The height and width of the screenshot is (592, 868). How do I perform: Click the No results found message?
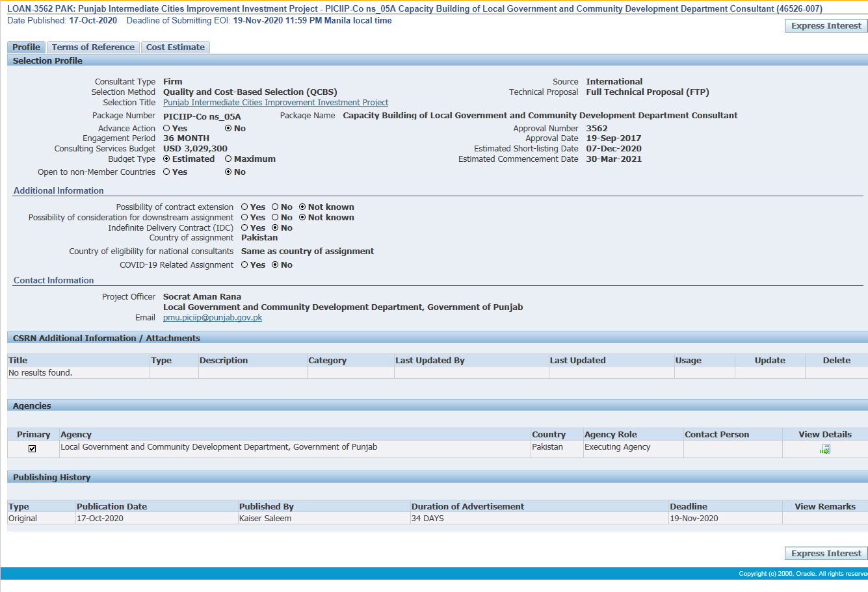[x=40, y=373]
